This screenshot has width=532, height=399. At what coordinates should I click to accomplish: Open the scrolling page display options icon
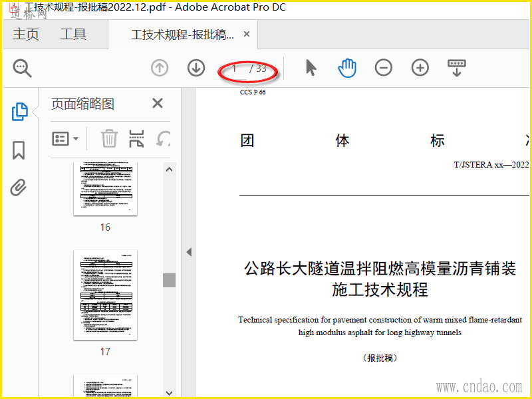(457, 68)
